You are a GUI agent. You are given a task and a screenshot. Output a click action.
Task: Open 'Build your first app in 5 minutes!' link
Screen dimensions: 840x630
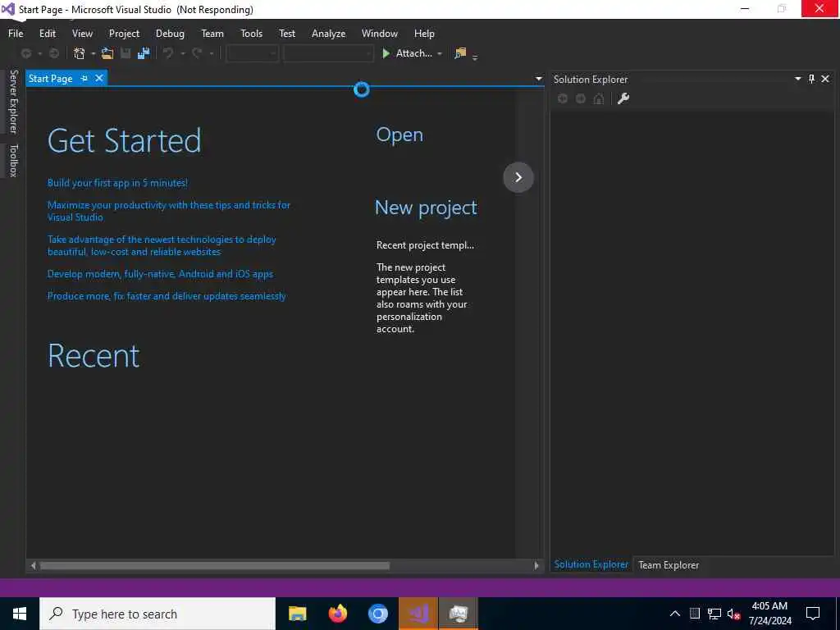click(117, 183)
